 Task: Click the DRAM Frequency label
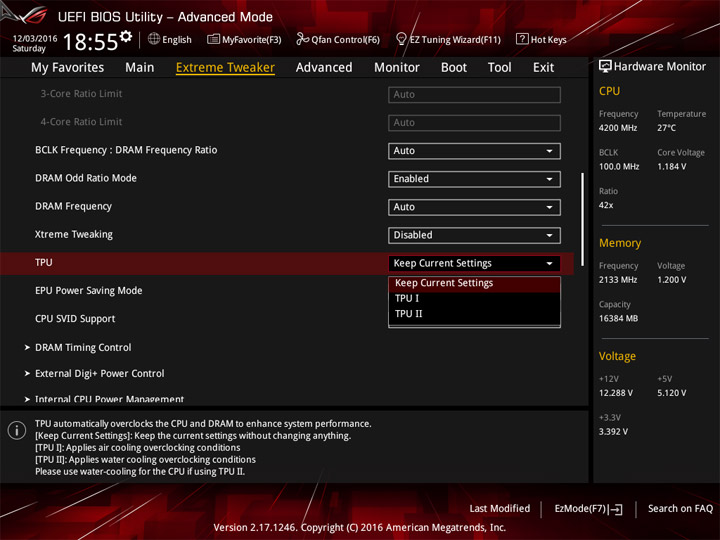pyautogui.click(x=73, y=207)
